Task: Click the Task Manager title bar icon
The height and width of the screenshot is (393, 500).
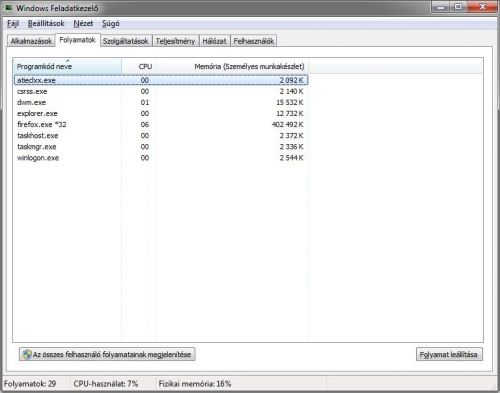Action: (x=9, y=8)
